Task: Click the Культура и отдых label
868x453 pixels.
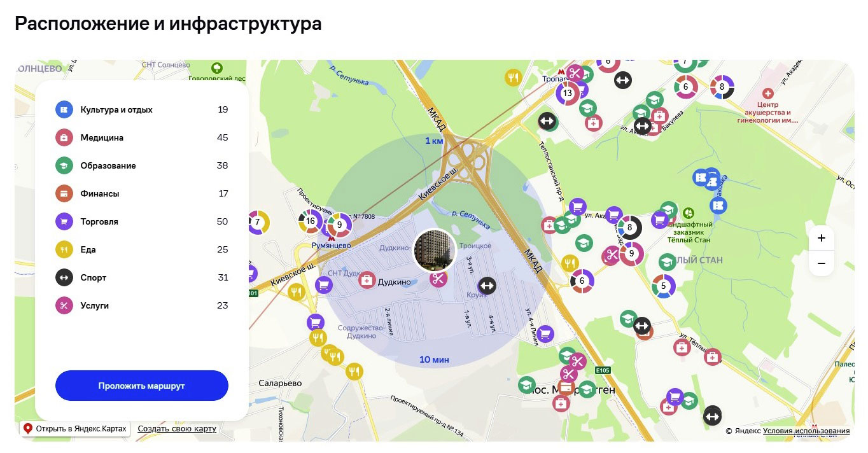Action: [116, 110]
